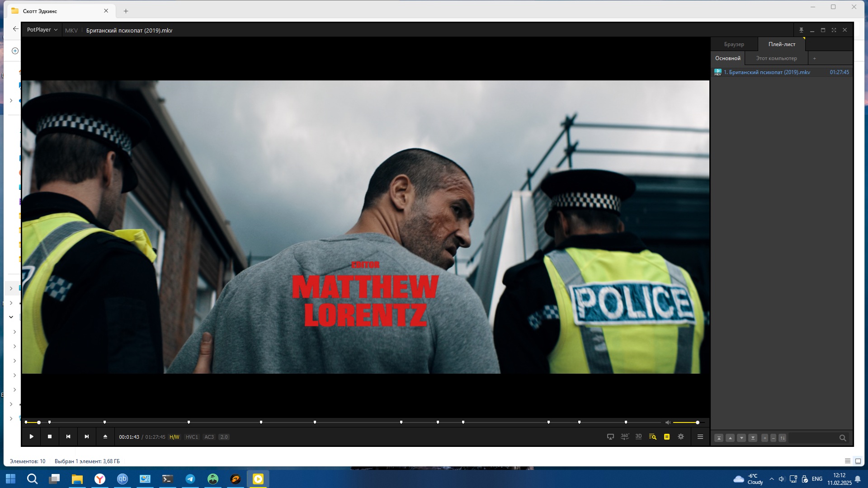Click the AC3 audio codec label
Viewport: 868px width, 488px height.
pyautogui.click(x=209, y=437)
